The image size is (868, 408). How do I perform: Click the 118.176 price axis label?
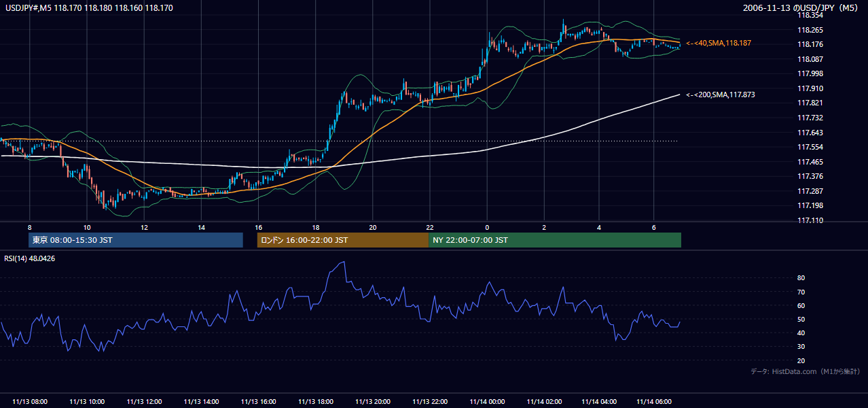click(x=810, y=45)
